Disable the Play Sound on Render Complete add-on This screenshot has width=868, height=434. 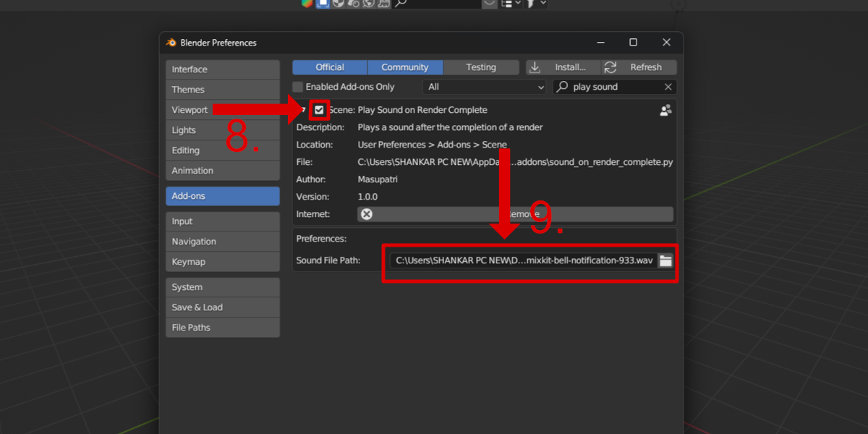coord(319,110)
